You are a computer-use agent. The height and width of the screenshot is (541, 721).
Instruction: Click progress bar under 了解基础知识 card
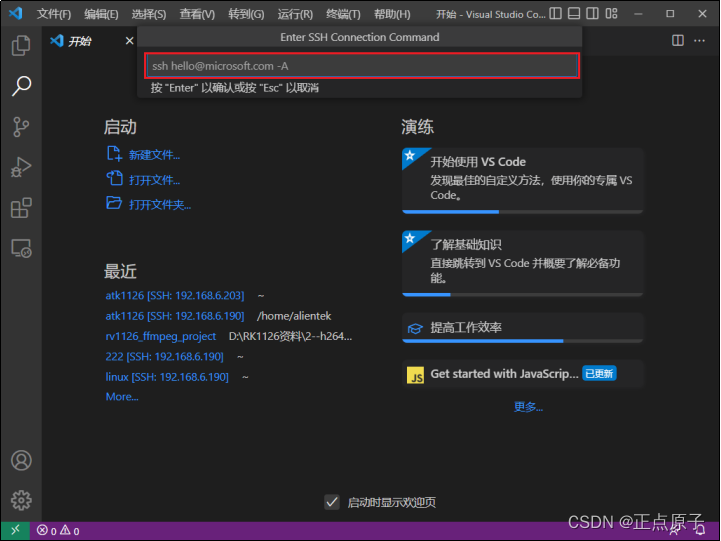[x=522, y=295]
